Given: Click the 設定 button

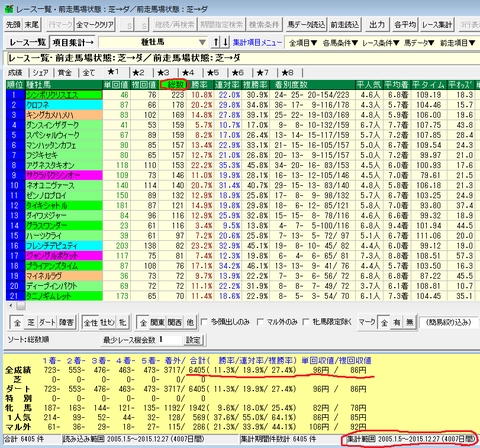Looking at the screenshot, I should click(193, 340).
